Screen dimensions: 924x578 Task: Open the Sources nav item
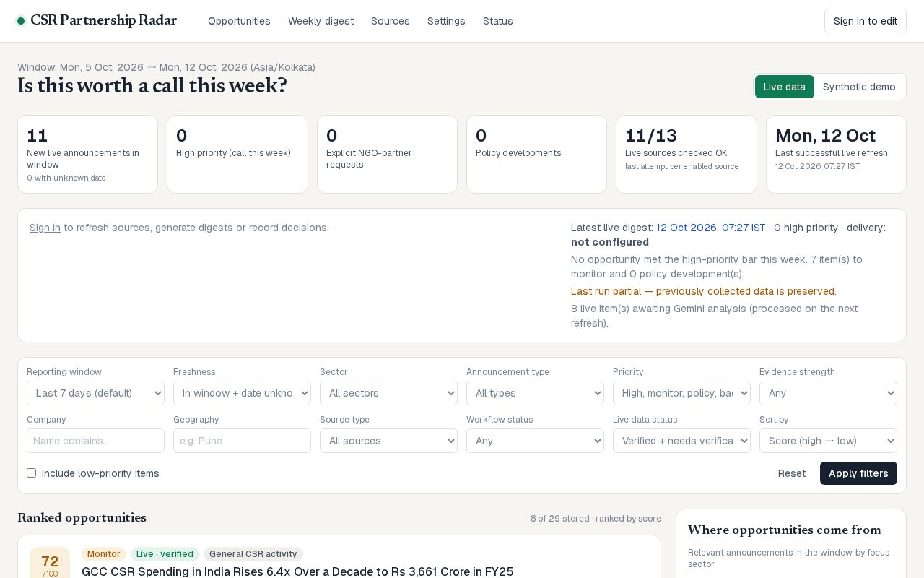tap(391, 21)
